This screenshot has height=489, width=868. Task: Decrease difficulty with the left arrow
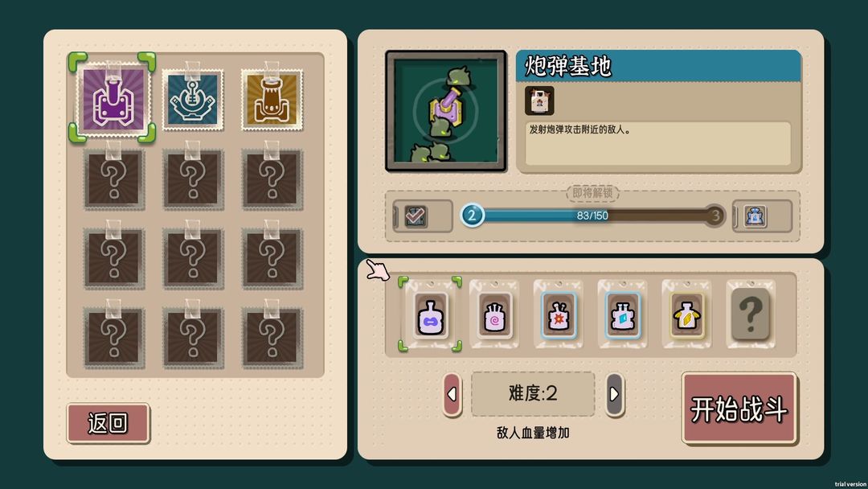click(452, 394)
